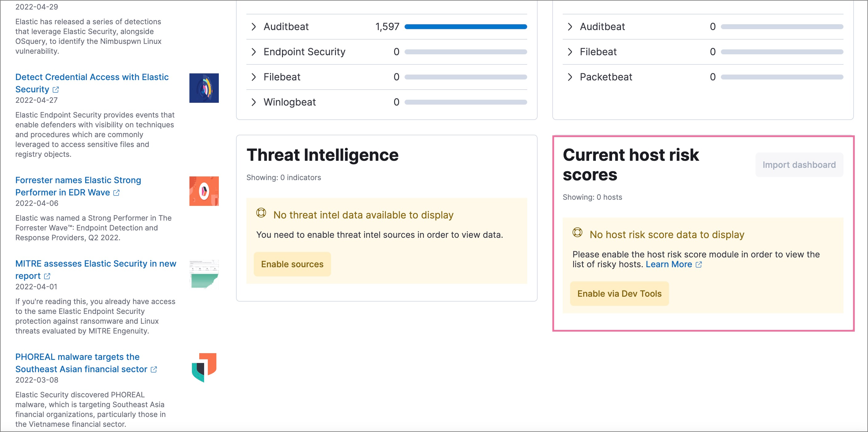Click external link icon beside Detect Credential Access
This screenshot has width=868, height=432.
point(56,90)
